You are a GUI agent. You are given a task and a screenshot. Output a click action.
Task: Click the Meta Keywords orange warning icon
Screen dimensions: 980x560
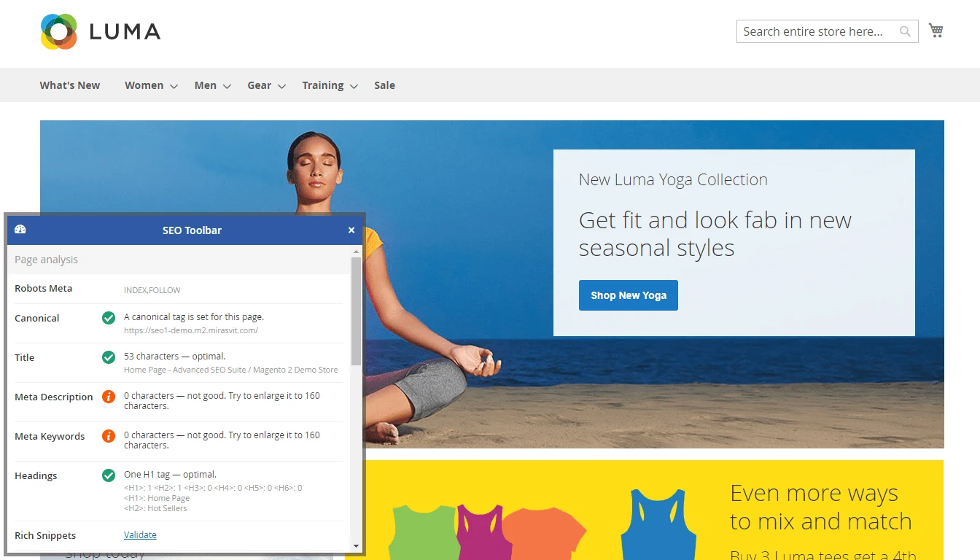click(x=109, y=436)
